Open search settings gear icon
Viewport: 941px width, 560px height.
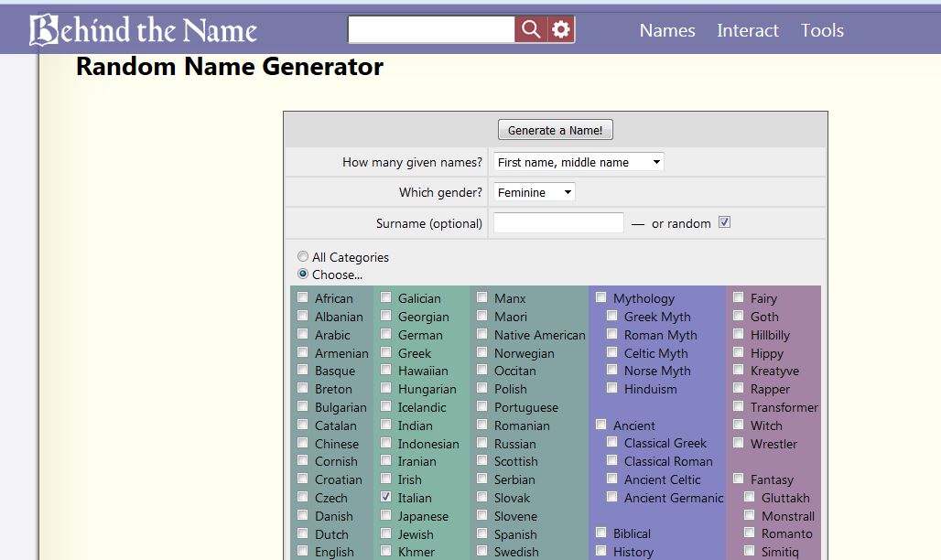pos(561,30)
